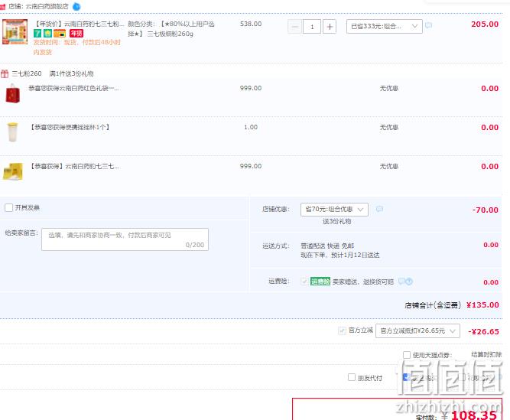
Task: Click the credit card badge icon
Action: click(x=60, y=33)
